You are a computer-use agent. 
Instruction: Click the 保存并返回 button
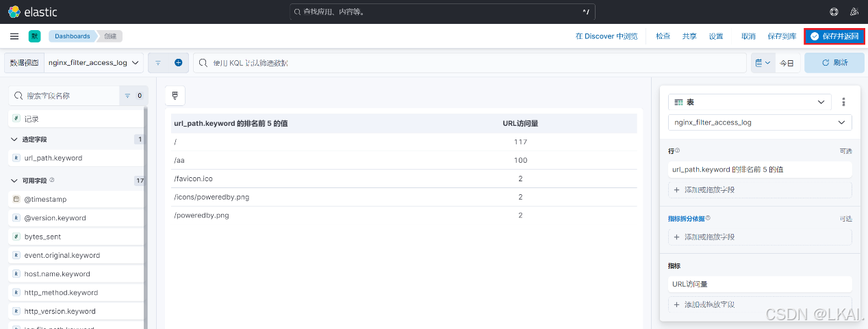[x=834, y=36]
